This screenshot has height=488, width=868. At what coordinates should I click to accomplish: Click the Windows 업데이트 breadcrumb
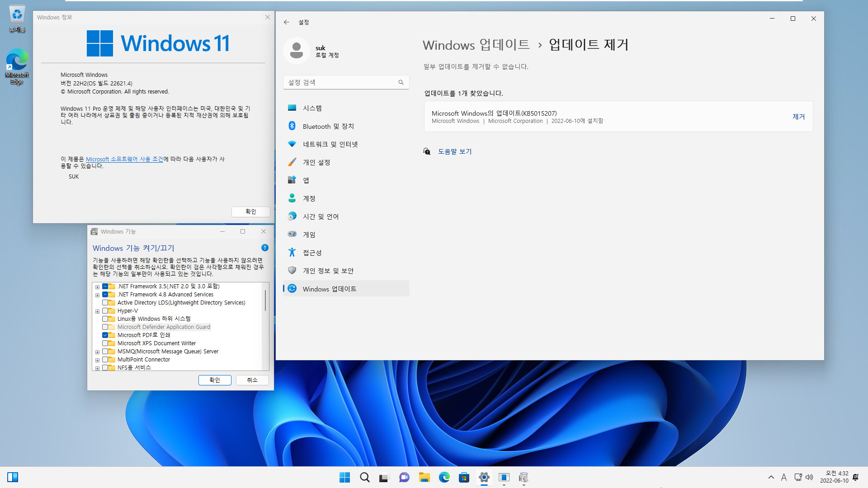(x=476, y=45)
